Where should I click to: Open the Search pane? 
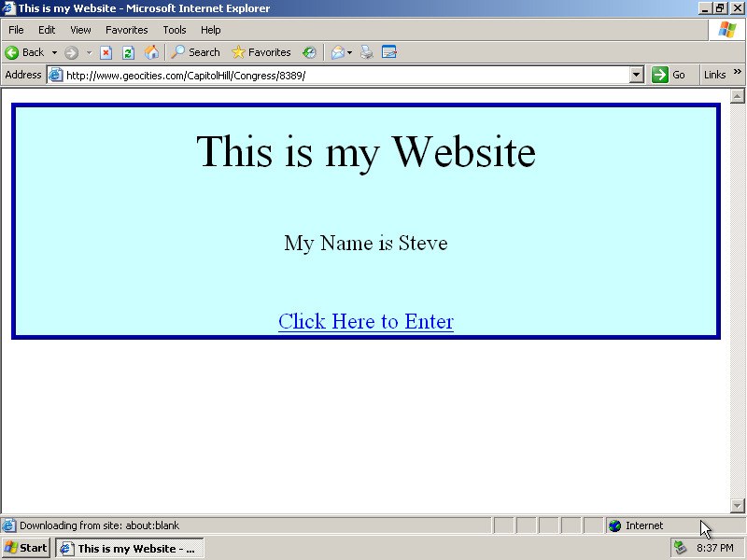pos(195,52)
